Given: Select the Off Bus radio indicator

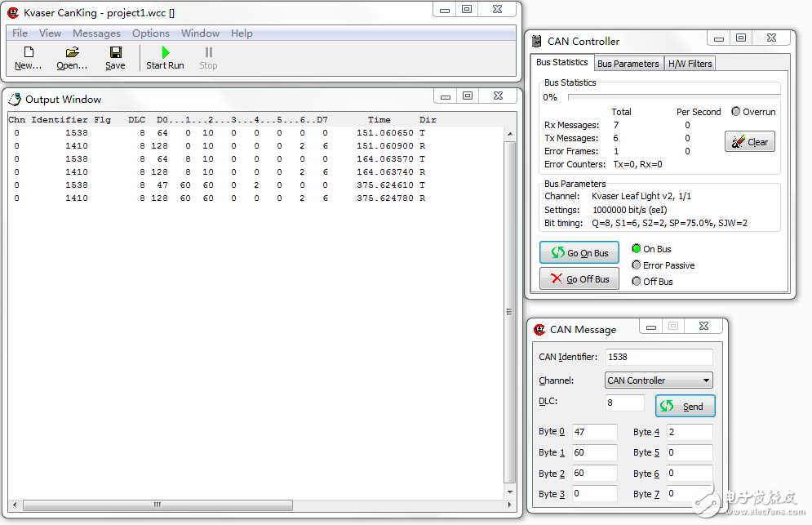Looking at the screenshot, I should click(x=637, y=282).
